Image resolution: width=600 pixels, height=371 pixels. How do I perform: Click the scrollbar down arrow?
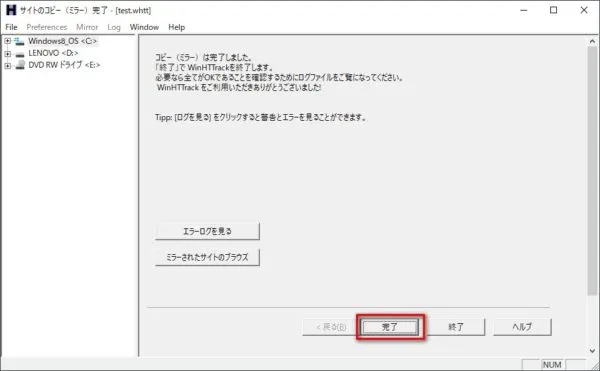(x=592, y=351)
